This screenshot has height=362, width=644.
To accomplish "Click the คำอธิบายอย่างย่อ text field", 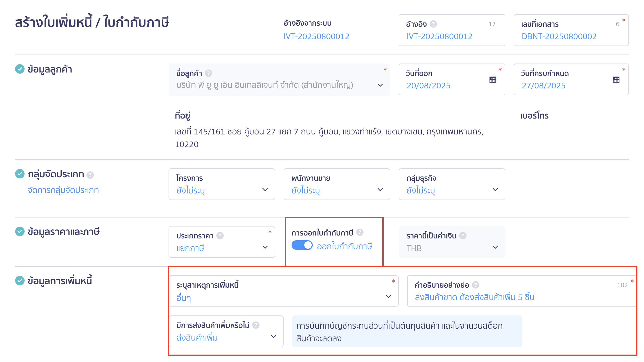I will click(x=522, y=291).
